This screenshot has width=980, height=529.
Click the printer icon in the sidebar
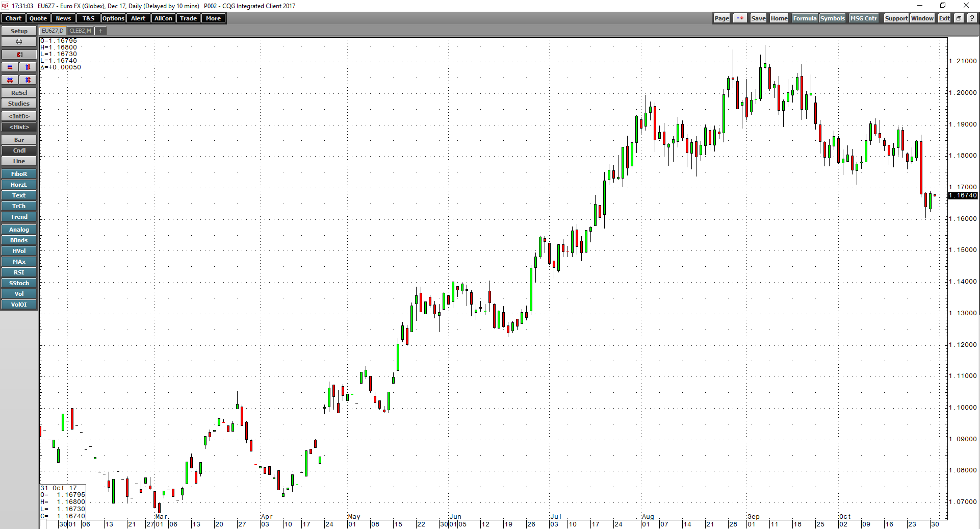coord(19,42)
